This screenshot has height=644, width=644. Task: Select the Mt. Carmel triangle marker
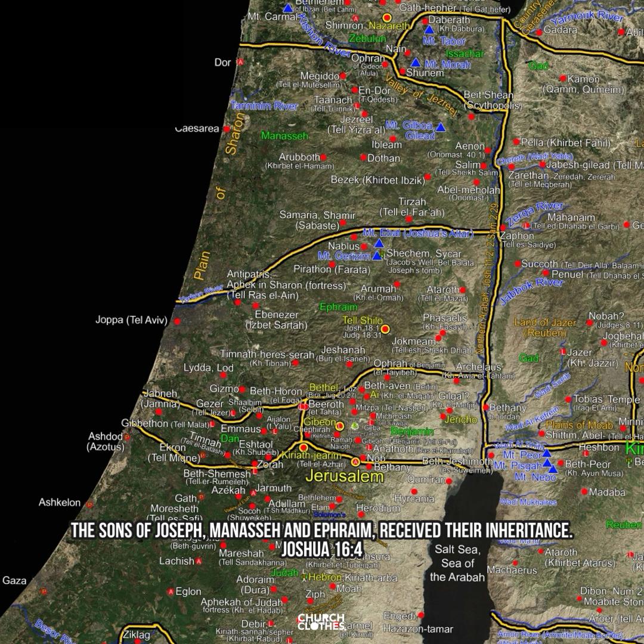click(x=288, y=8)
